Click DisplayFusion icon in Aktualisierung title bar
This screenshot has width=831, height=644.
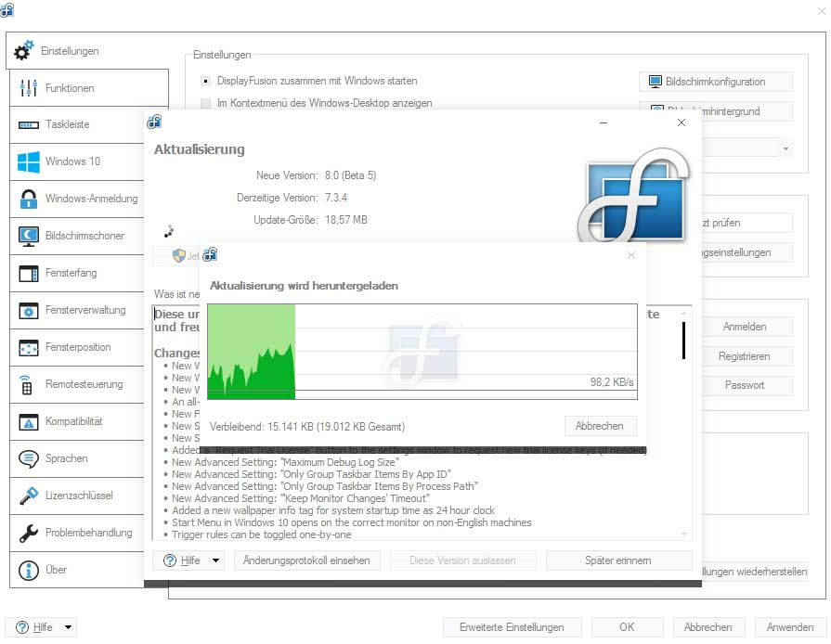pyautogui.click(x=154, y=122)
